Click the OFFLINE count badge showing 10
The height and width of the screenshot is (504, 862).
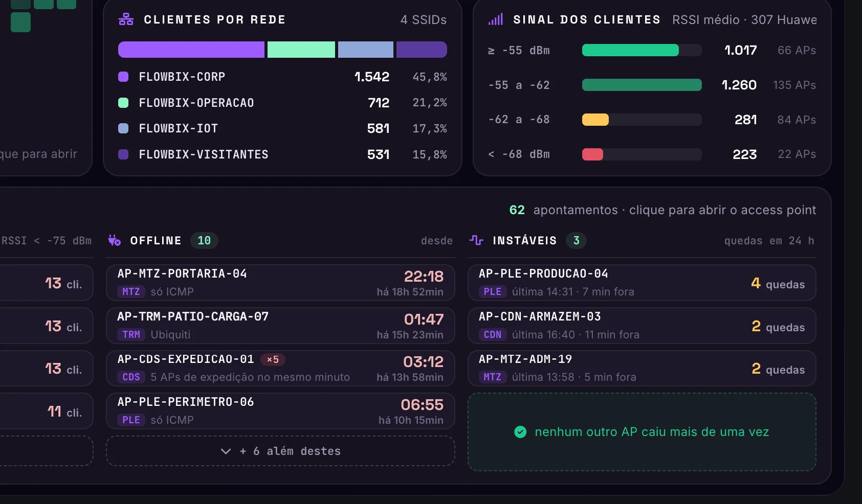tap(204, 240)
